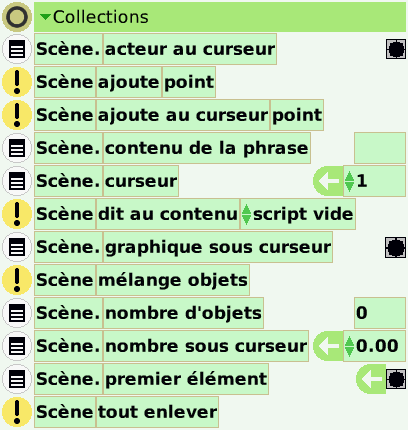Click the 'nombre sous curseur' value 0.00
This screenshot has height=430, width=408.
377,346
